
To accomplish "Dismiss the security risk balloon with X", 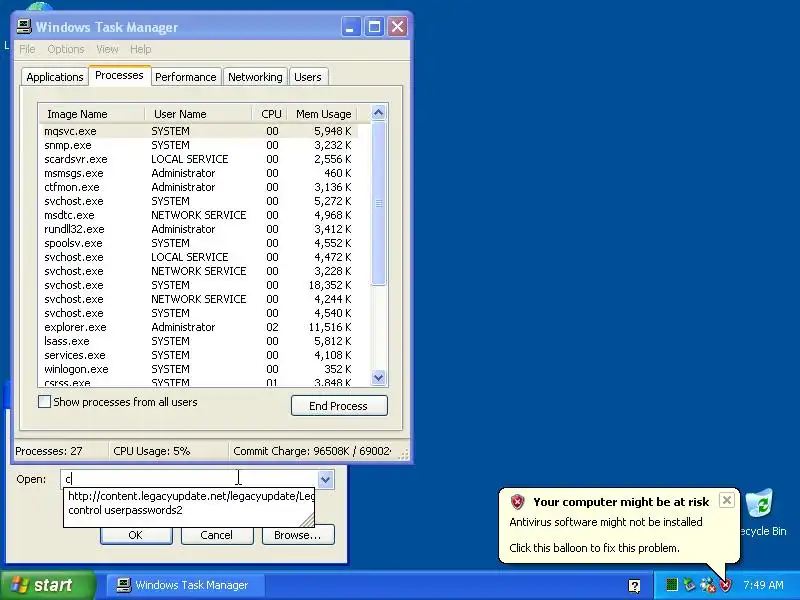I will (727, 500).
